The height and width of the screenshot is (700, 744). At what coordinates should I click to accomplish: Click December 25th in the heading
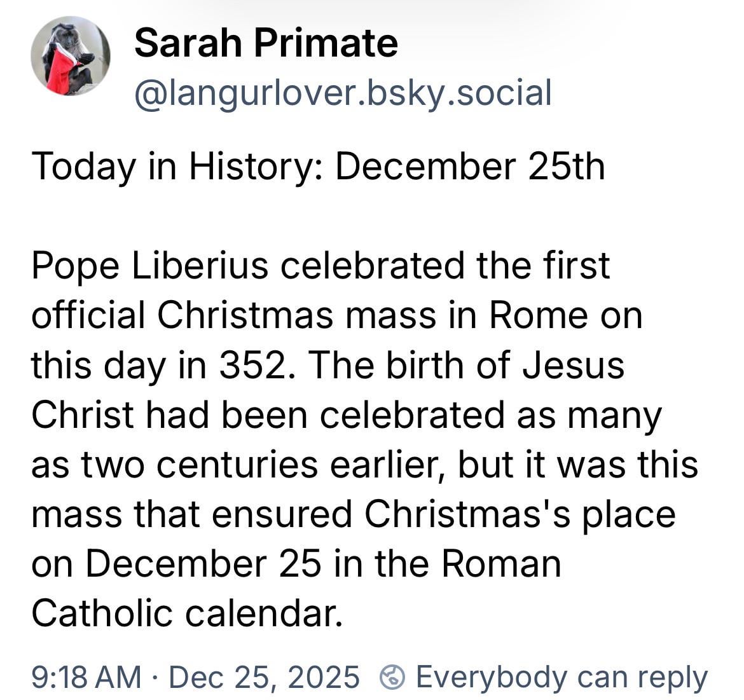click(470, 167)
